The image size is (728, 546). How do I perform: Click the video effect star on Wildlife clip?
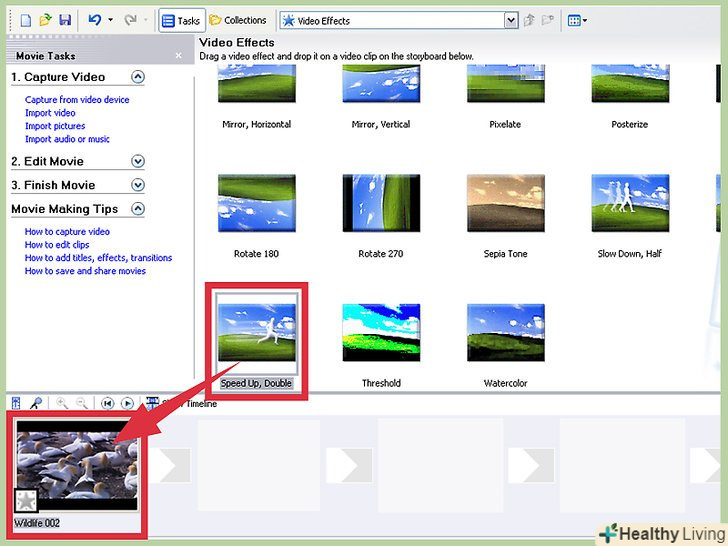tap(26, 500)
